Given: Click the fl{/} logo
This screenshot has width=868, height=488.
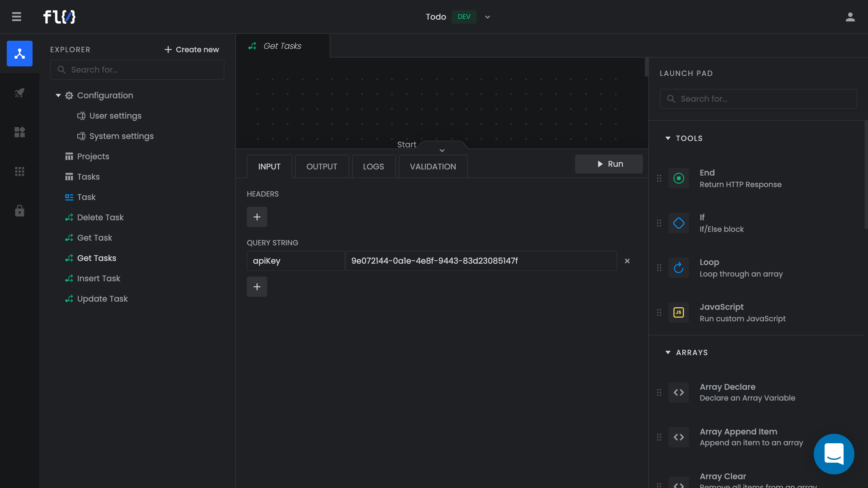Looking at the screenshot, I should [59, 17].
